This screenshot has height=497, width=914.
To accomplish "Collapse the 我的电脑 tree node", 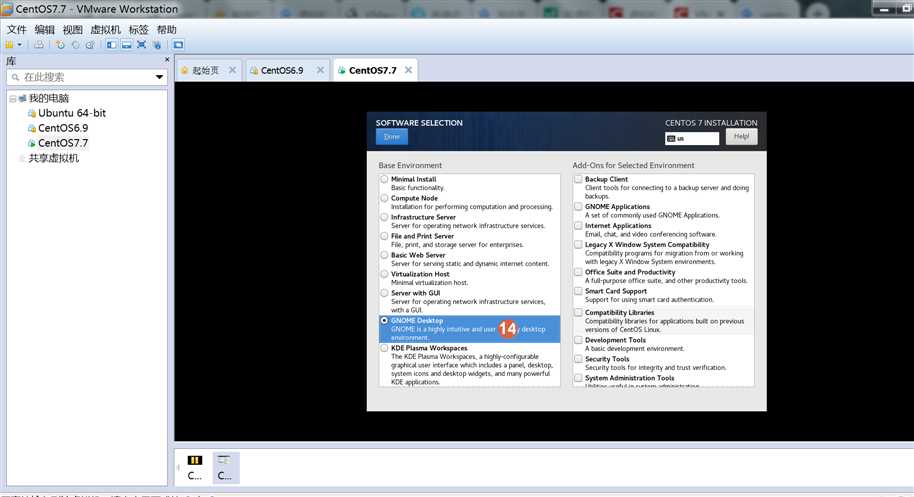I will pyautogui.click(x=12, y=98).
